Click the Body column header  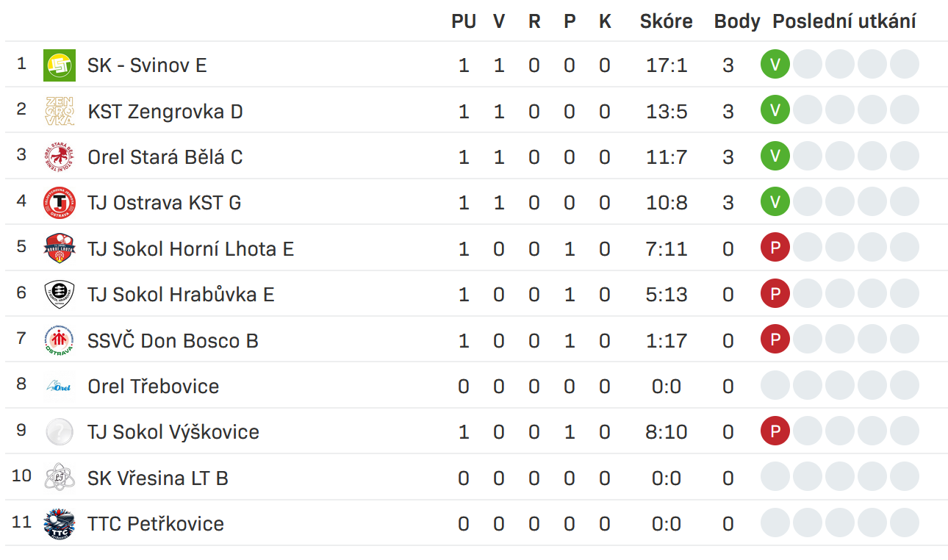pos(736,21)
